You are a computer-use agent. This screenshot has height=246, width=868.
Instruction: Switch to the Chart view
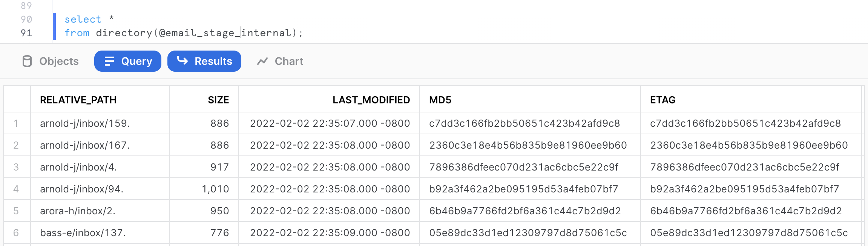(x=289, y=61)
